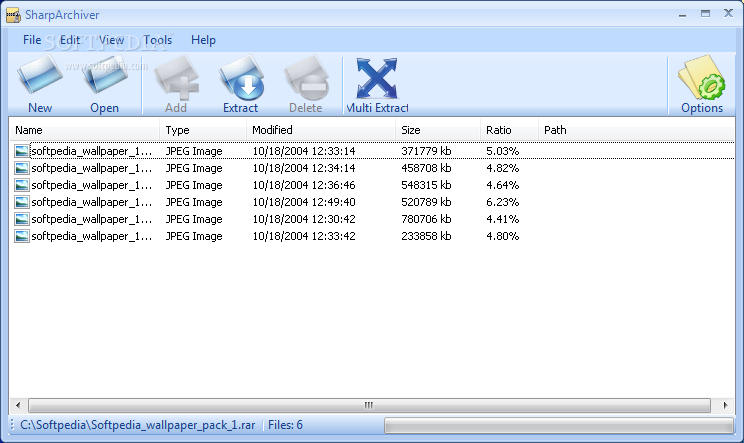Click the date 10/18/2004 12:36:46
The image size is (744, 443).
pos(304,185)
